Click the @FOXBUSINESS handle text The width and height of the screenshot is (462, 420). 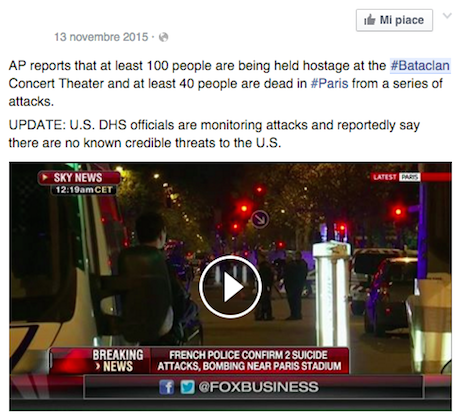click(259, 387)
